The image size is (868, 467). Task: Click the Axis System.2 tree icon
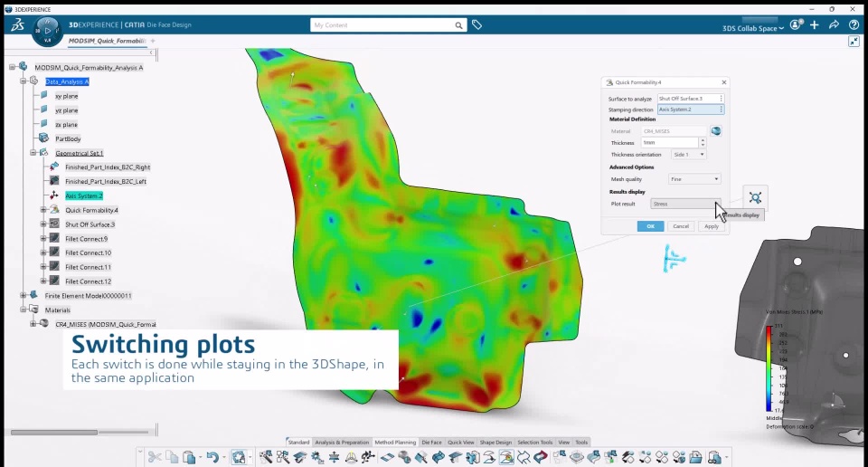(54, 195)
